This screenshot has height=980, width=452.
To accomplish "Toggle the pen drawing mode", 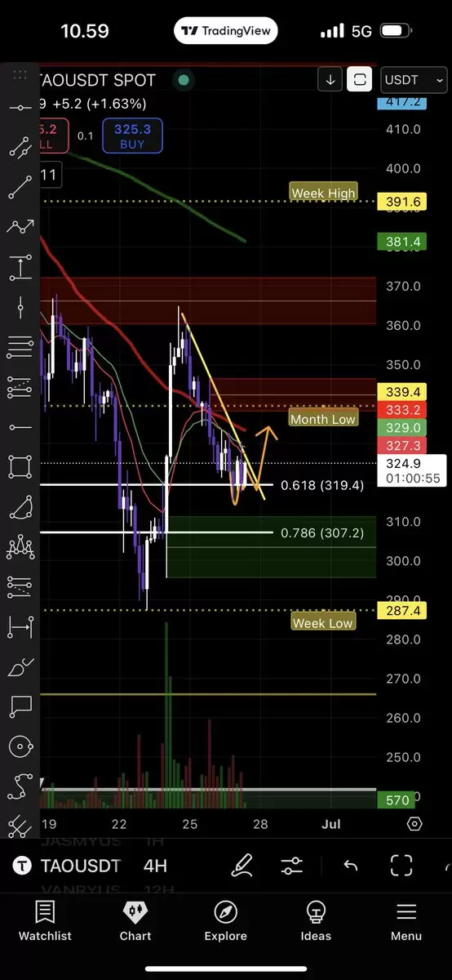I will [x=242, y=866].
